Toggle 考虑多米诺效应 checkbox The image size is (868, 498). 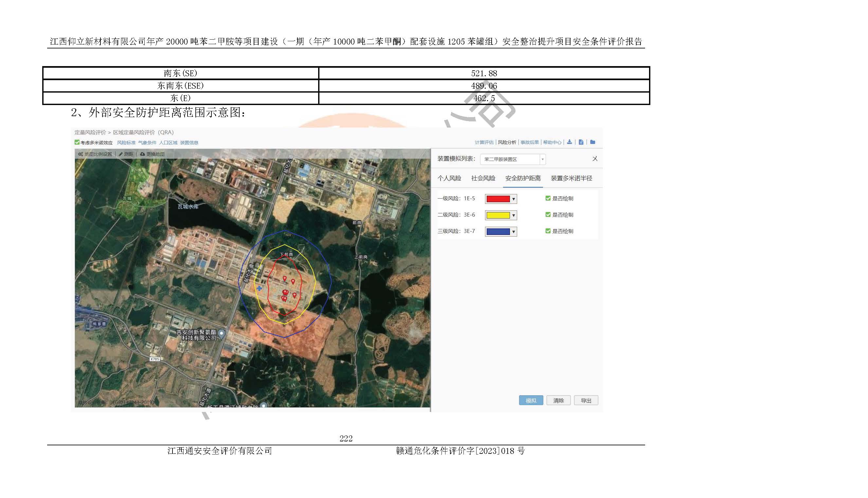click(x=77, y=142)
